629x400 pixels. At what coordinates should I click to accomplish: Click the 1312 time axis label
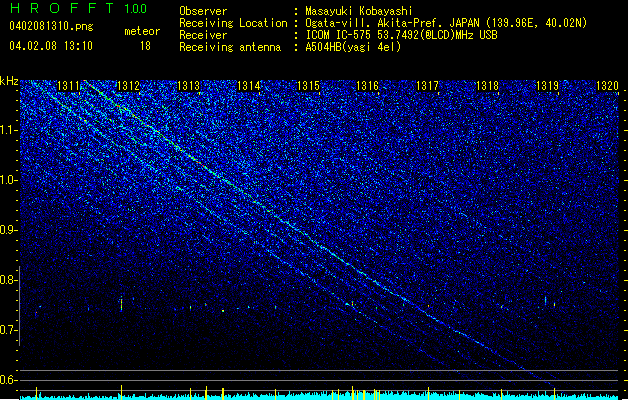point(128,86)
